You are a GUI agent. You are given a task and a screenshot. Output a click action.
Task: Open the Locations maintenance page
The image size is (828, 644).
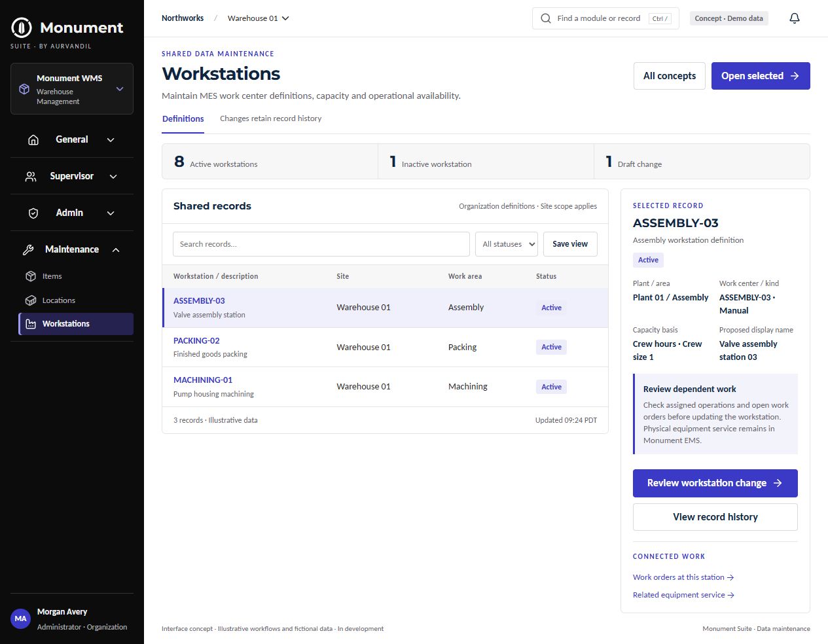(x=76, y=300)
